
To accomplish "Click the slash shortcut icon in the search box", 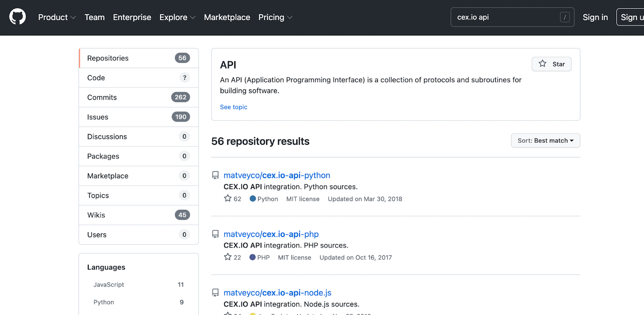I will point(565,17).
